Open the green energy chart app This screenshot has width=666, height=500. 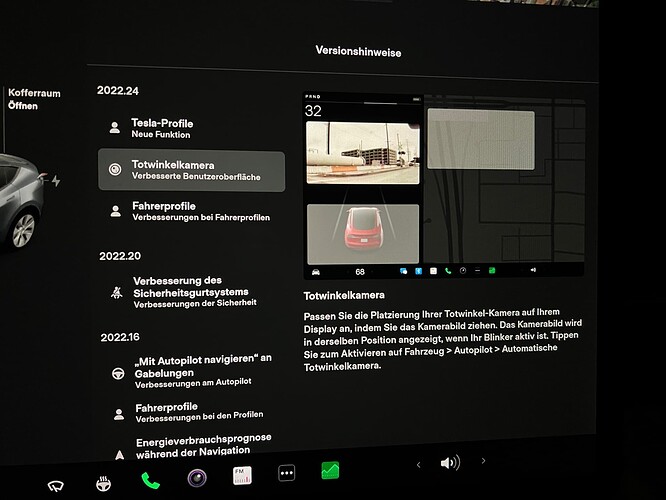pos(330,471)
